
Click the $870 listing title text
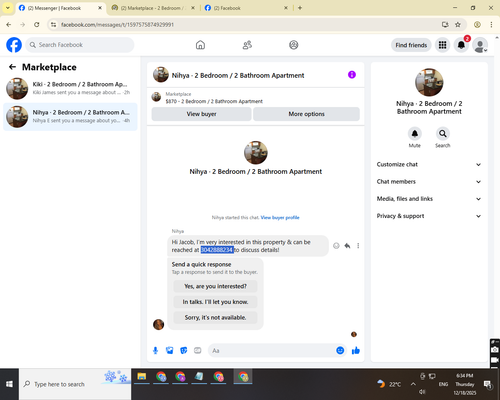point(214,101)
